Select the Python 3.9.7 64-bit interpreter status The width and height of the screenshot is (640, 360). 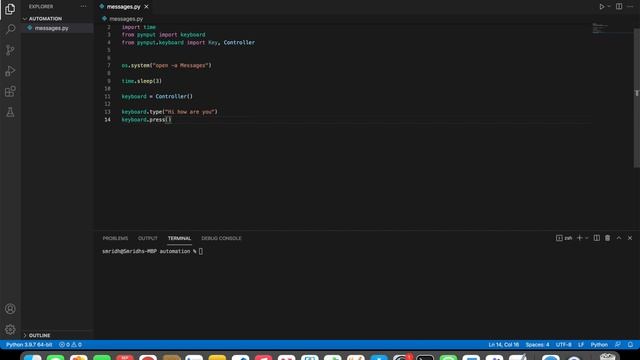29,345
